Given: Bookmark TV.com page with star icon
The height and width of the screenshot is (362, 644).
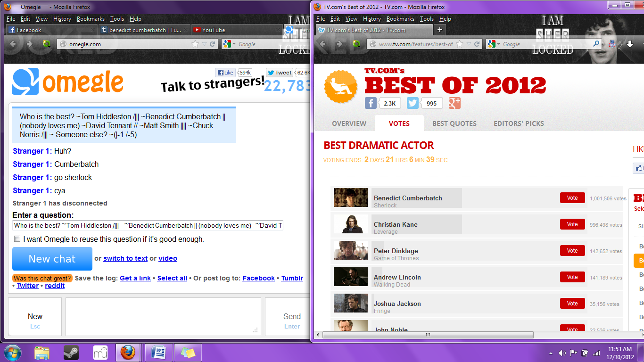Looking at the screenshot, I should pyautogui.click(x=460, y=44).
